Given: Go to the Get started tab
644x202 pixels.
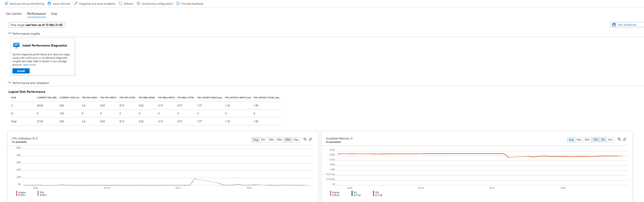Looking at the screenshot, I should pos(14,14).
